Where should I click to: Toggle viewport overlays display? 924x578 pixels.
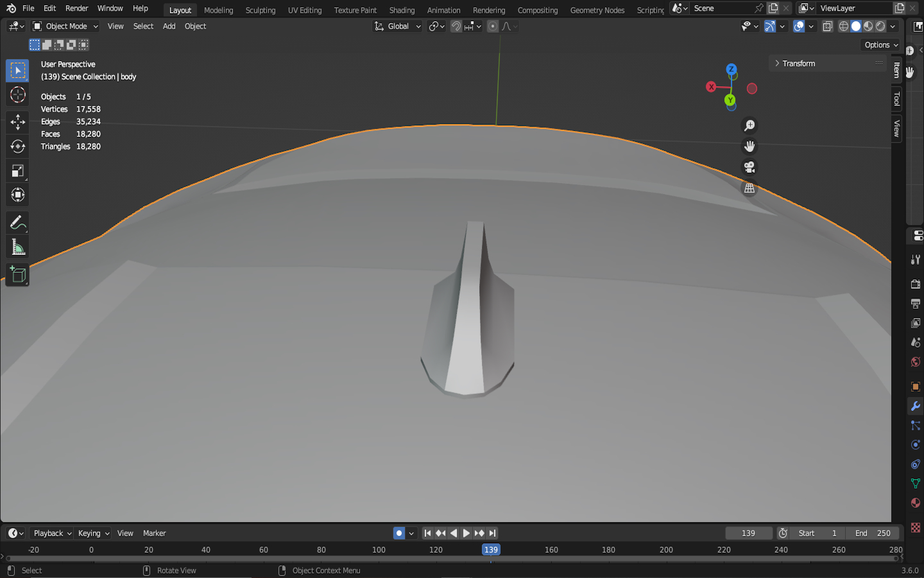click(799, 26)
